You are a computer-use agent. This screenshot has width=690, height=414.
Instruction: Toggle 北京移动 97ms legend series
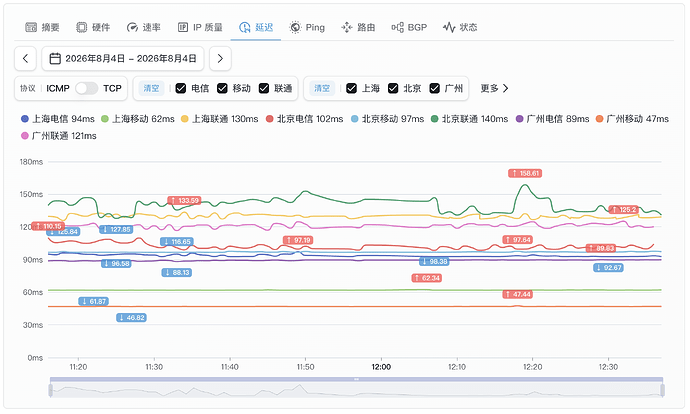pyautogui.click(x=387, y=119)
